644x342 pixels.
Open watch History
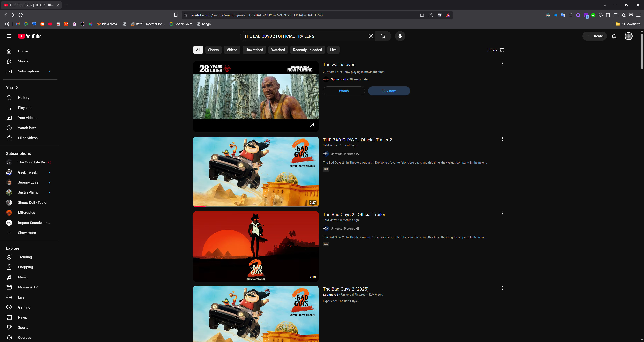click(x=29, y=97)
